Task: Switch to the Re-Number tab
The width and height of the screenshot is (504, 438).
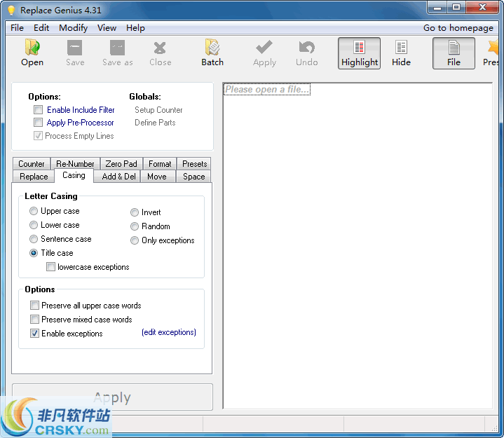Action: [x=75, y=164]
